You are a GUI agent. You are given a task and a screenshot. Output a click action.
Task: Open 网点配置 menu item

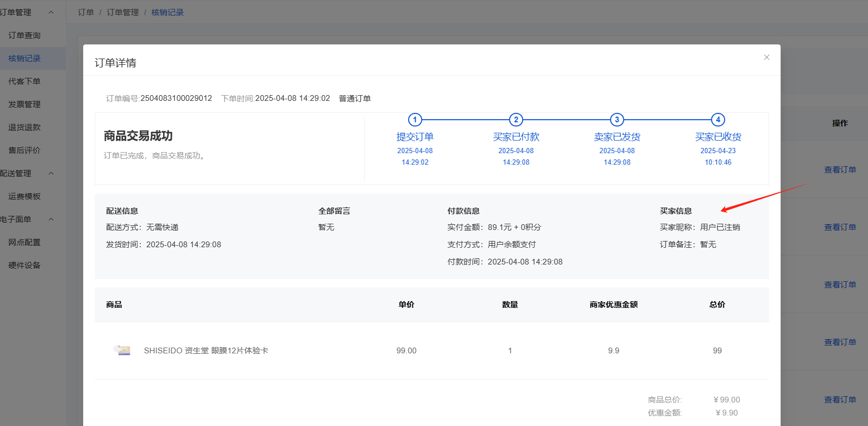[x=25, y=243]
